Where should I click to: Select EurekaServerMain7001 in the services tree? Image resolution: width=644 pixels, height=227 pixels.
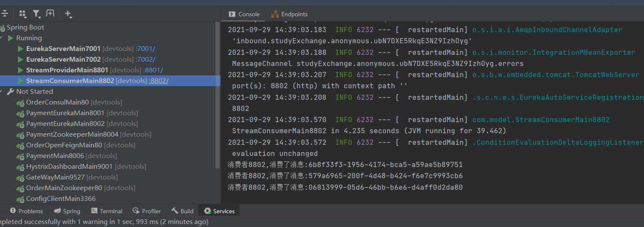pos(63,49)
